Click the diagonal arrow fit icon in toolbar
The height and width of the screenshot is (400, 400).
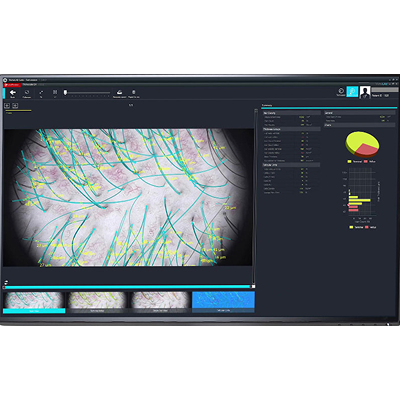41,92
